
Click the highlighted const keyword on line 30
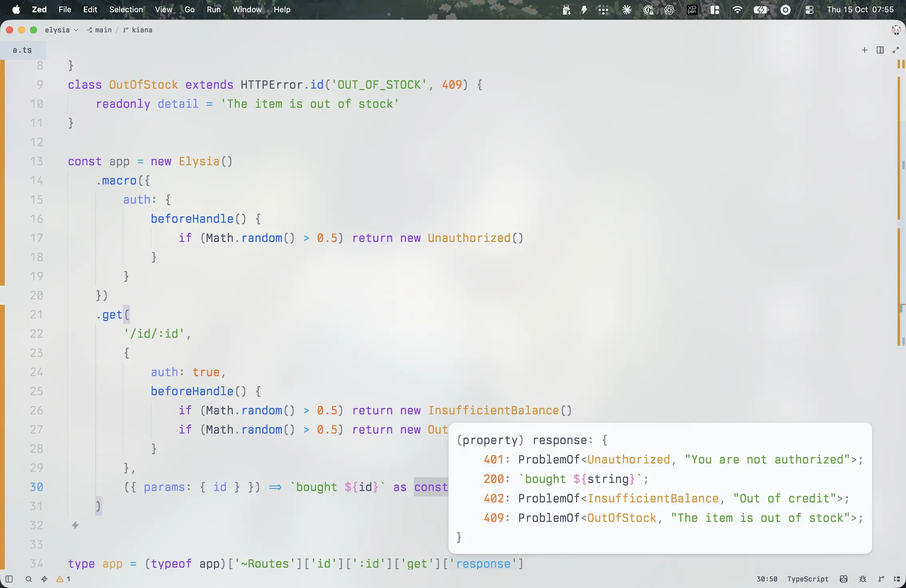(431, 487)
